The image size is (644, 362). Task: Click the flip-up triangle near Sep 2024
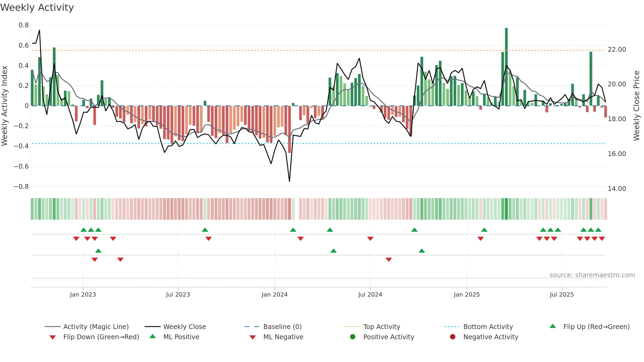pos(414,230)
